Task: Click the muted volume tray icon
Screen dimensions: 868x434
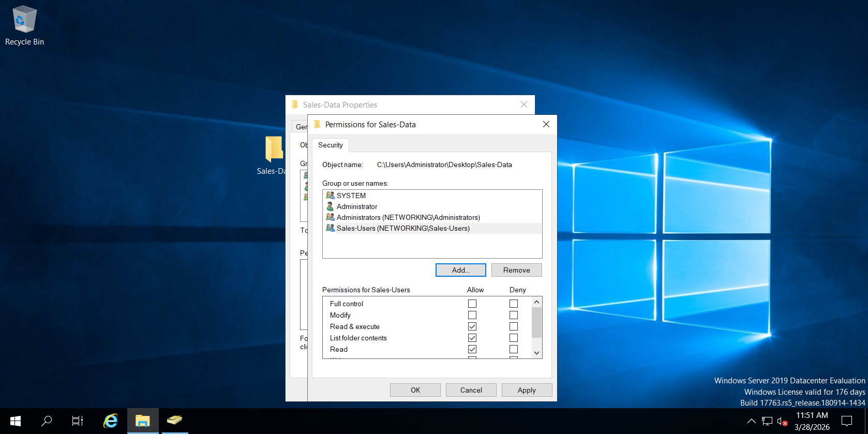Action: (x=782, y=421)
